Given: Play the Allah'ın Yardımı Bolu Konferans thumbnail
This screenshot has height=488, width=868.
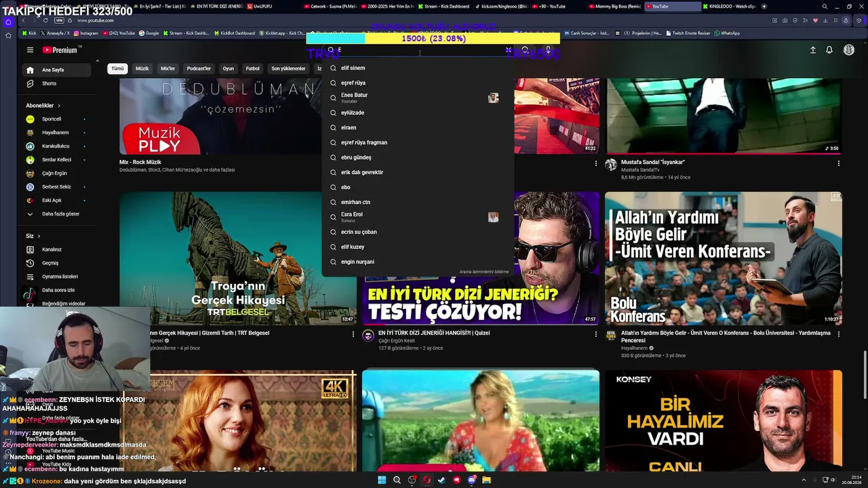Looking at the screenshot, I should point(724,258).
